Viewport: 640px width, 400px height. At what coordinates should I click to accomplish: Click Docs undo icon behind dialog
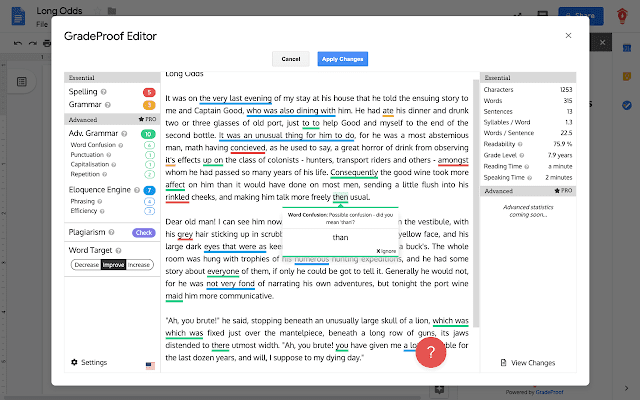point(18,43)
